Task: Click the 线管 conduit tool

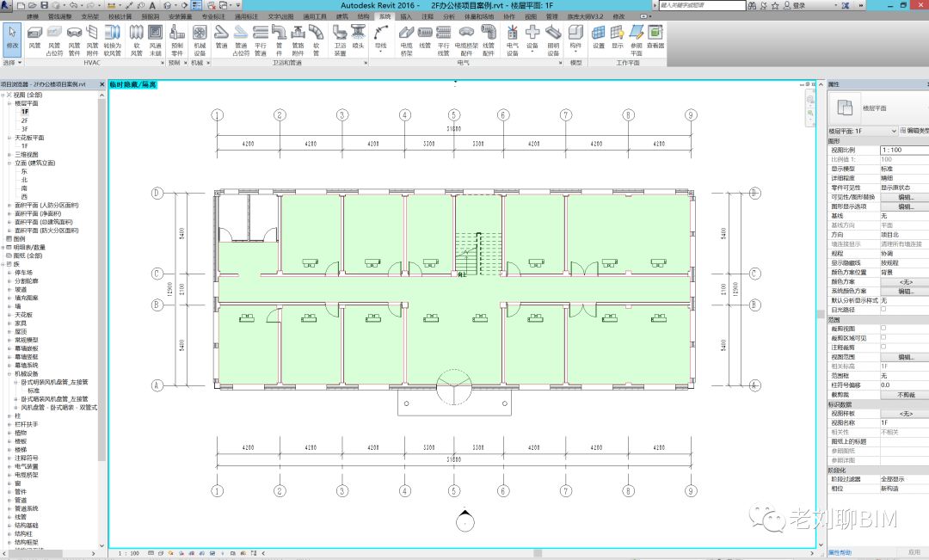Action: (425, 38)
